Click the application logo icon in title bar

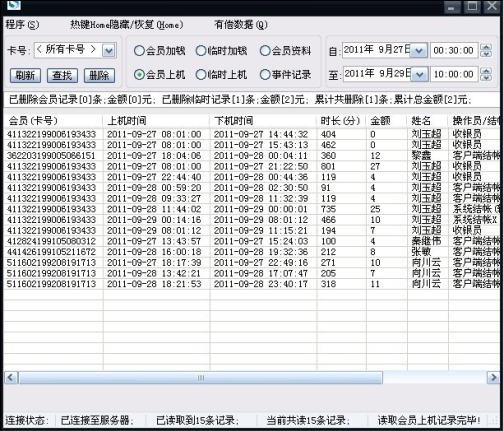[x=13, y=5]
